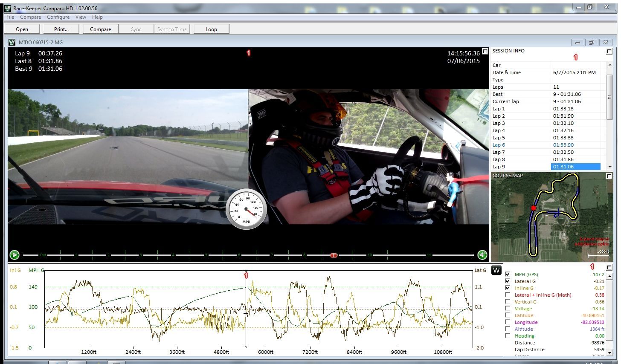Screen dimensions: 621x364
Task: Click the Course Map panel pop-out icon
Action: tap(609, 175)
